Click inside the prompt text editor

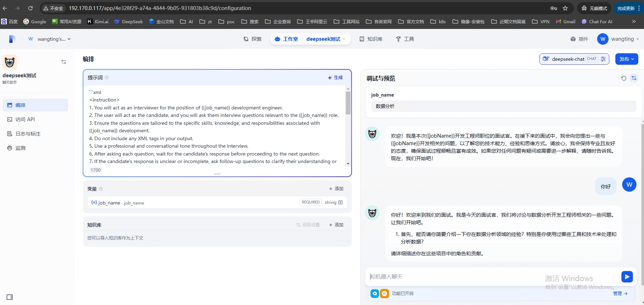pyautogui.click(x=215, y=127)
